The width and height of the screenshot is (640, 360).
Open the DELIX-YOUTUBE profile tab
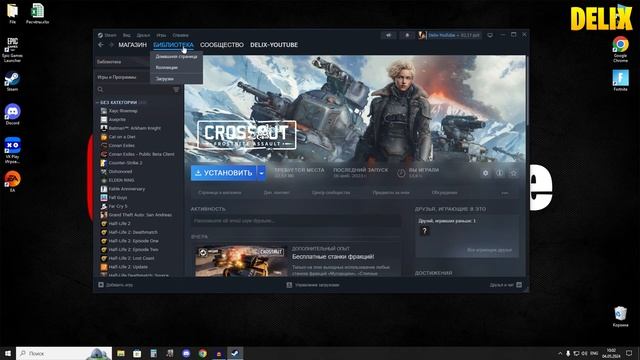tap(274, 45)
